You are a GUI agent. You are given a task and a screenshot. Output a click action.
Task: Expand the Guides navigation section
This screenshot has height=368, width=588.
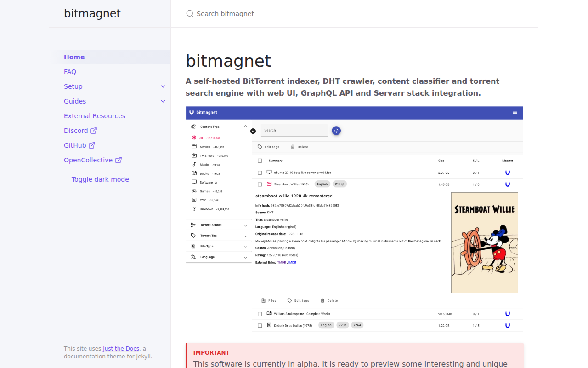(x=163, y=101)
